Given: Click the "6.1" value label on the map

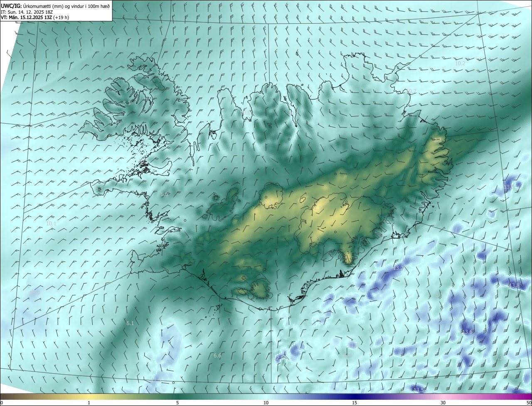Looking at the screenshot, I should point(130,323).
